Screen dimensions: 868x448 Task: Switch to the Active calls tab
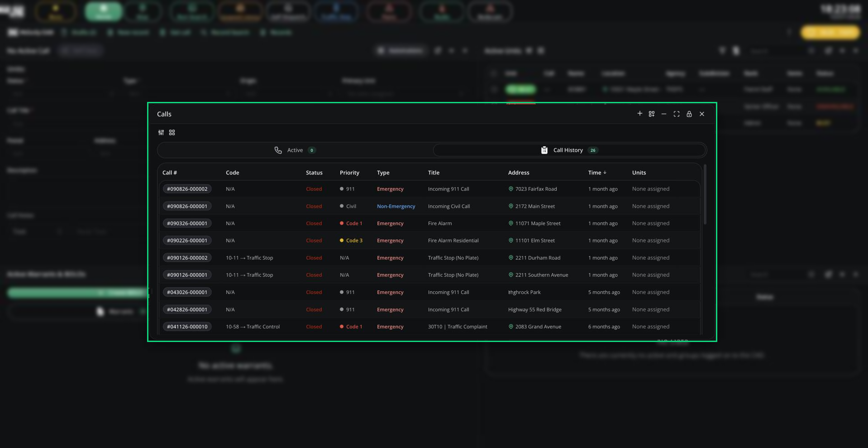tap(295, 150)
